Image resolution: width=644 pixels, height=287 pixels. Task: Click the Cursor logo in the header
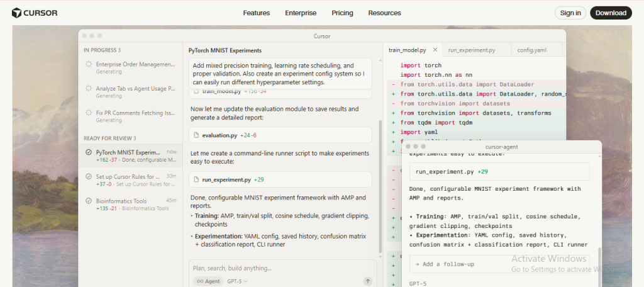pyautogui.click(x=34, y=13)
